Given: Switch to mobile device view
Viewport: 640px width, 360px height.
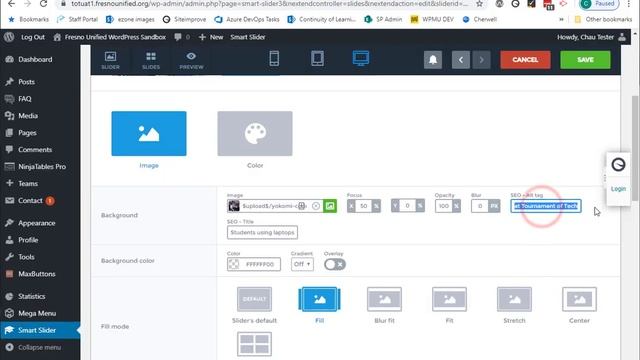Looking at the screenshot, I should click(274, 58).
